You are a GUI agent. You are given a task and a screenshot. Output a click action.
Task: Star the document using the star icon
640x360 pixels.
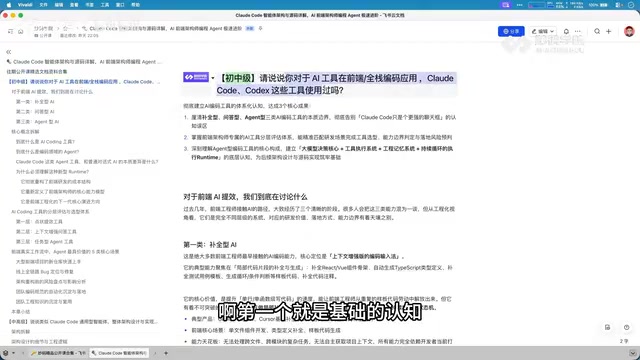(260, 29)
